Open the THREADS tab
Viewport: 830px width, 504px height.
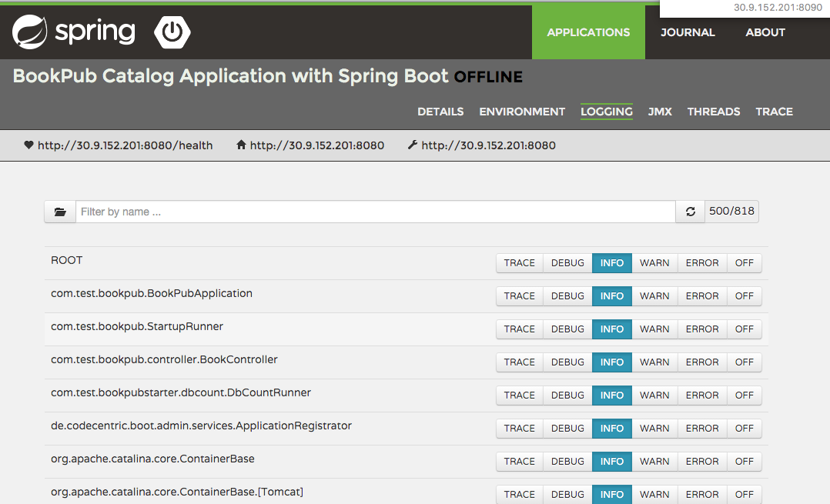713,112
